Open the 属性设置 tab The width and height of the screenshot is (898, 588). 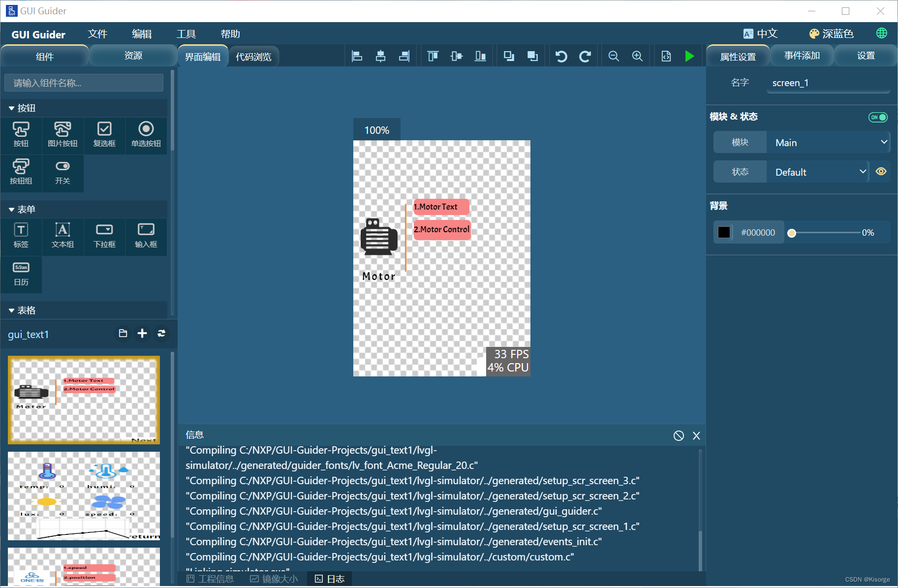tap(738, 57)
